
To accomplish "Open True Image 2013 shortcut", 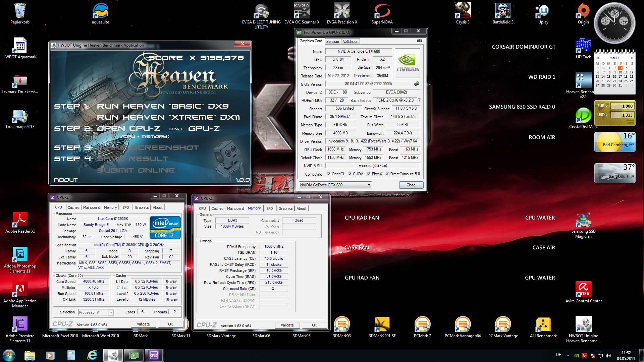I will click(20, 119).
